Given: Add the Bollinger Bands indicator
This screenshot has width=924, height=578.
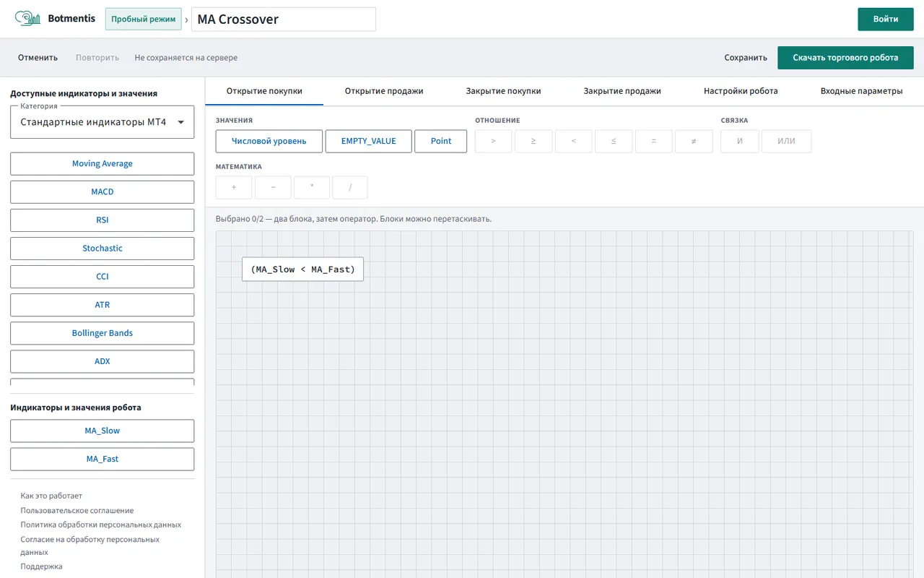Looking at the screenshot, I should point(103,333).
